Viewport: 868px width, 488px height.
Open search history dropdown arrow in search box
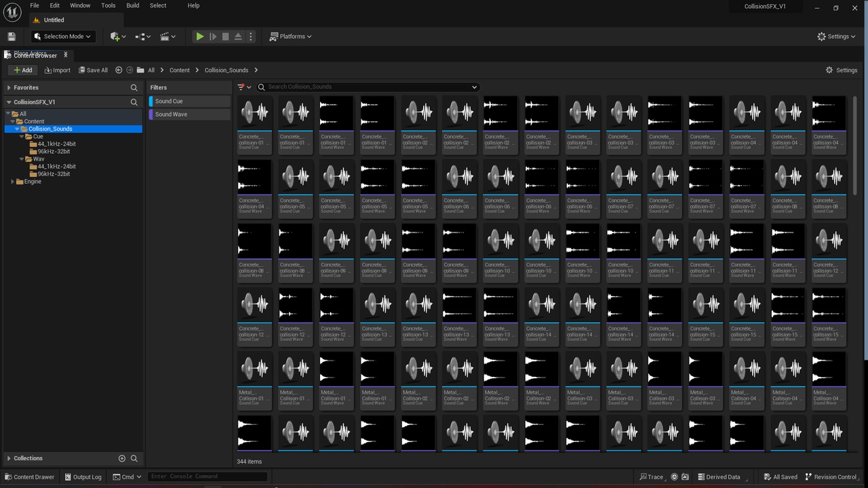474,87
